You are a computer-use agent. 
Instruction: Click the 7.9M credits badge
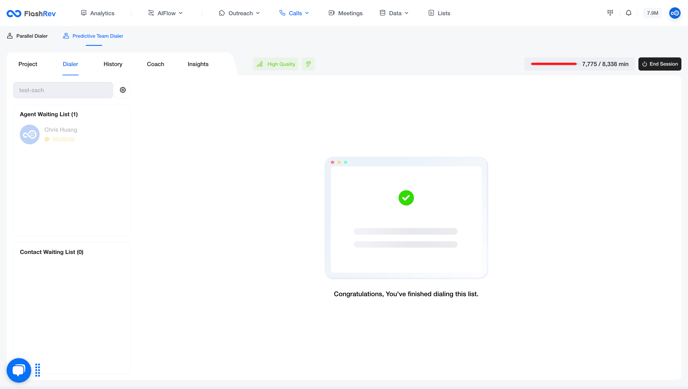652,13
